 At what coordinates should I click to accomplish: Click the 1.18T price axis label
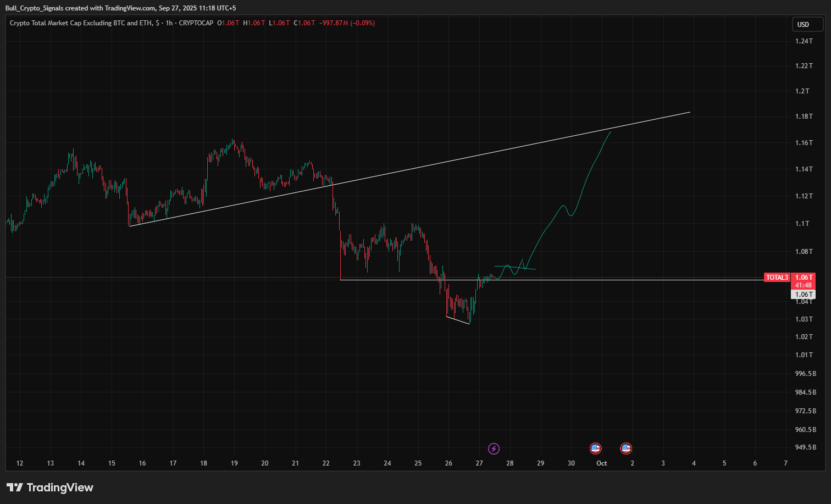click(804, 117)
